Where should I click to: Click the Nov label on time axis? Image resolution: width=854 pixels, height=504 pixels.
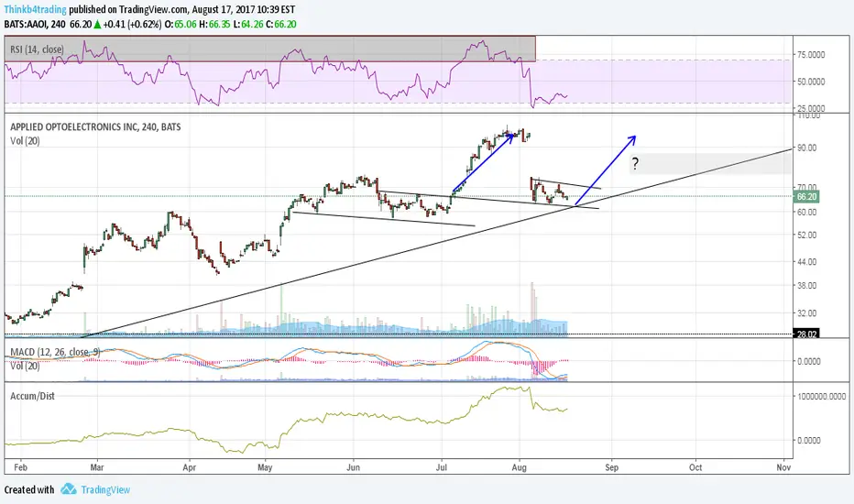(x=783, y=467)
